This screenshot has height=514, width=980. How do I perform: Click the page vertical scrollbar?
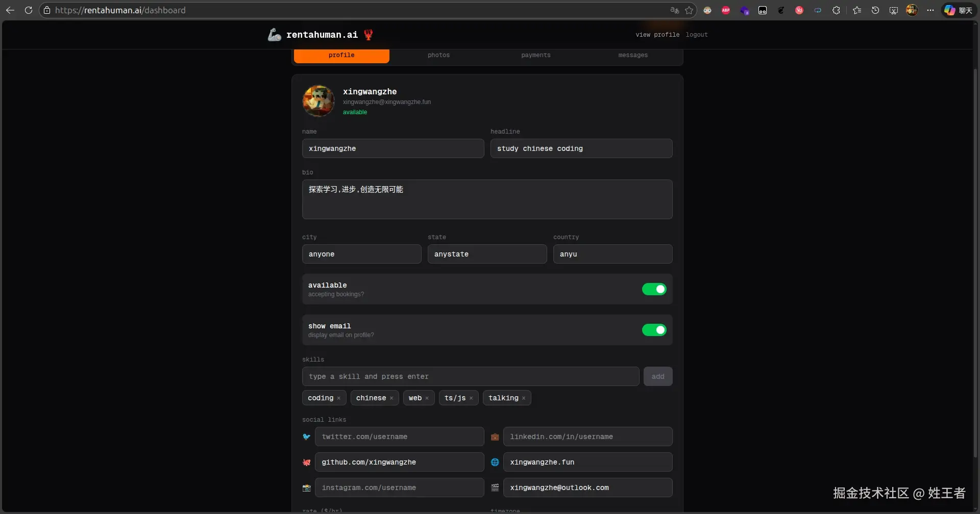click(975, 262)
